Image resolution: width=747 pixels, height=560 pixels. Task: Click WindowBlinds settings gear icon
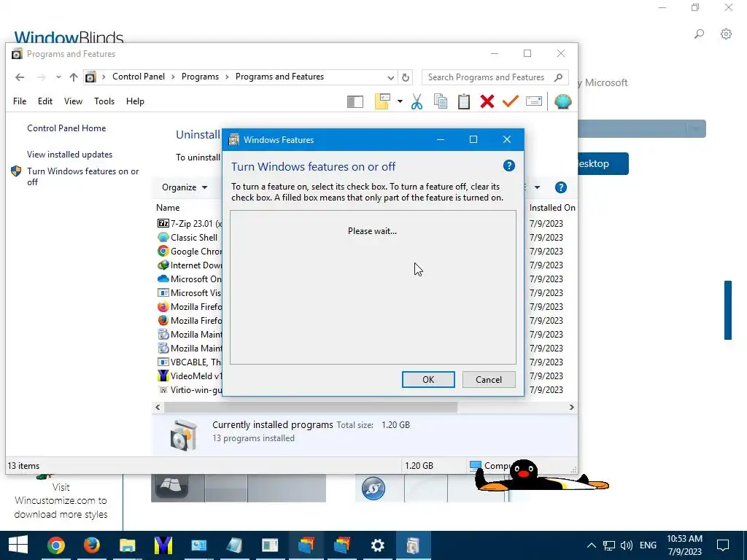pyautogui.click(x=726, y=34)
